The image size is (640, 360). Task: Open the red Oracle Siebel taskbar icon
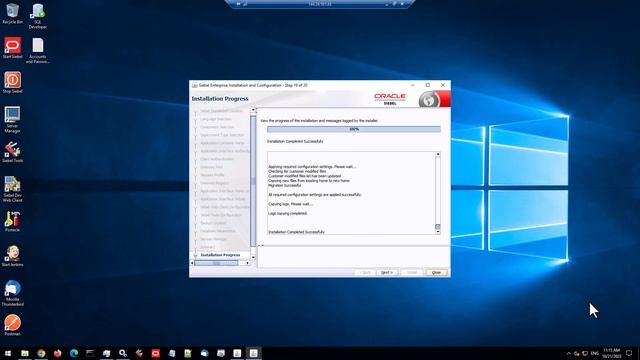[x=156, y=353]
